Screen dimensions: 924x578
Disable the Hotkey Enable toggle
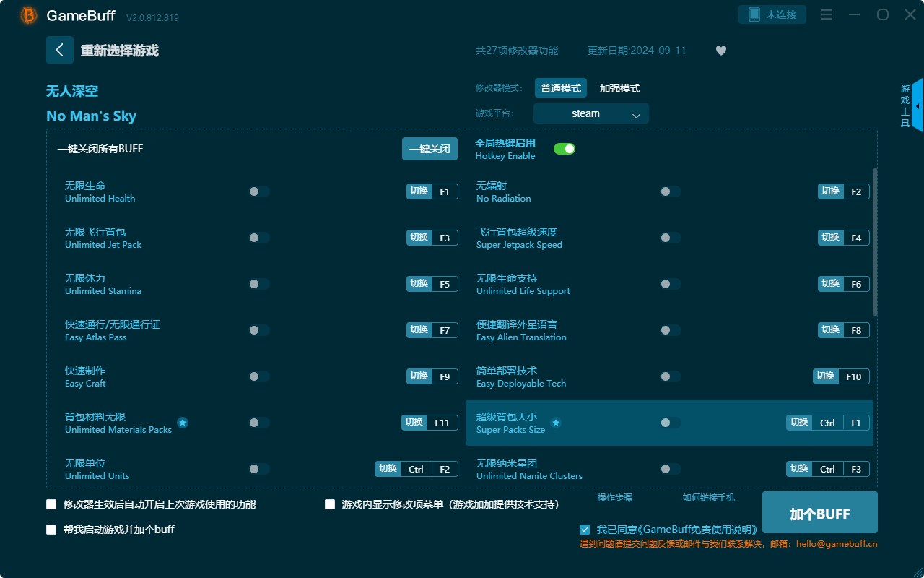tap(565, 148)
